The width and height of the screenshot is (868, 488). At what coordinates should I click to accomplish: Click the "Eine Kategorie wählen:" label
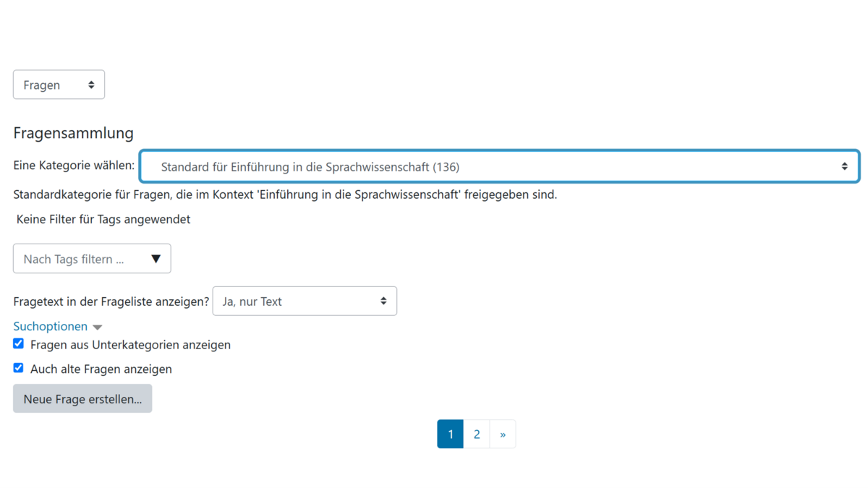pyautogui.click(x=74, y=166)
